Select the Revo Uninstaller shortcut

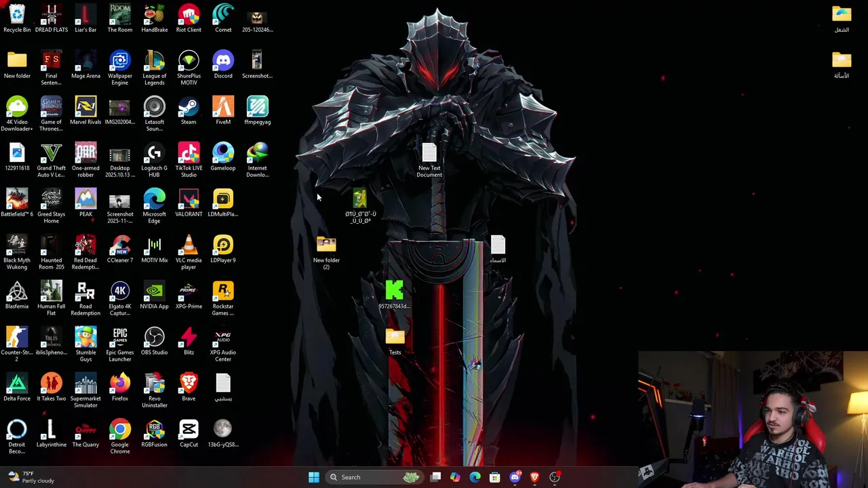point(155,390)
